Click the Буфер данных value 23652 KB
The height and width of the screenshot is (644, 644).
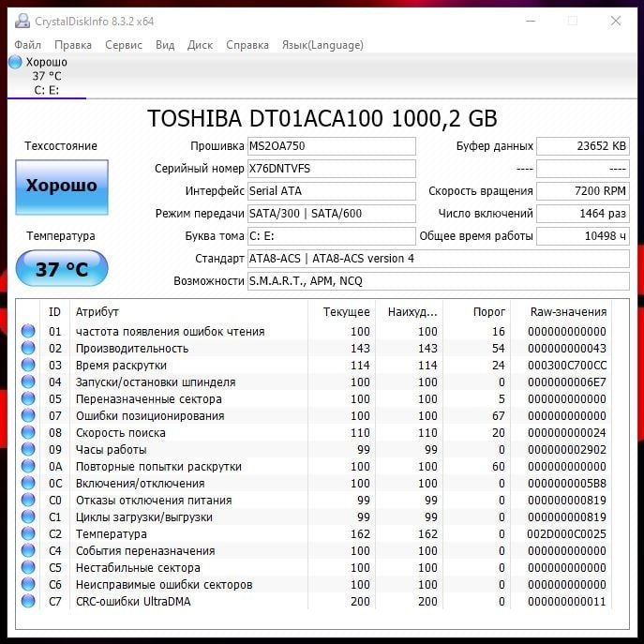click(583, 146)
